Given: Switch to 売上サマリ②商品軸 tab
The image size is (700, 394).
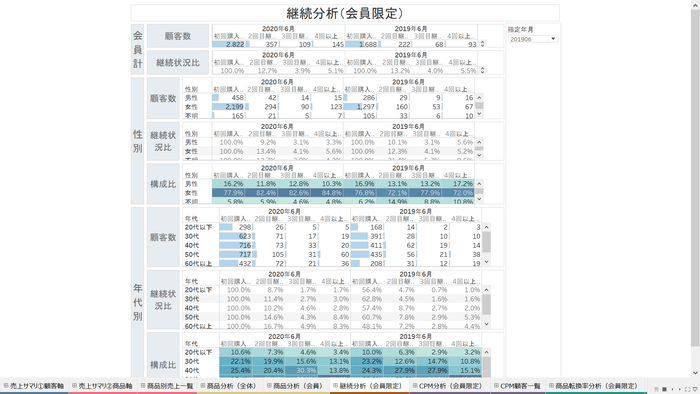Looking at the screenshot, I should 102,386.
